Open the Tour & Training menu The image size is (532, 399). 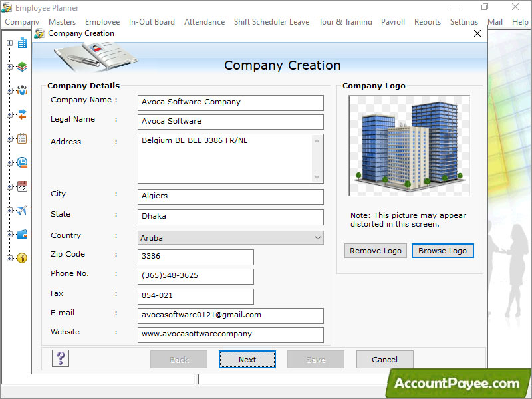tap(345, 22)
